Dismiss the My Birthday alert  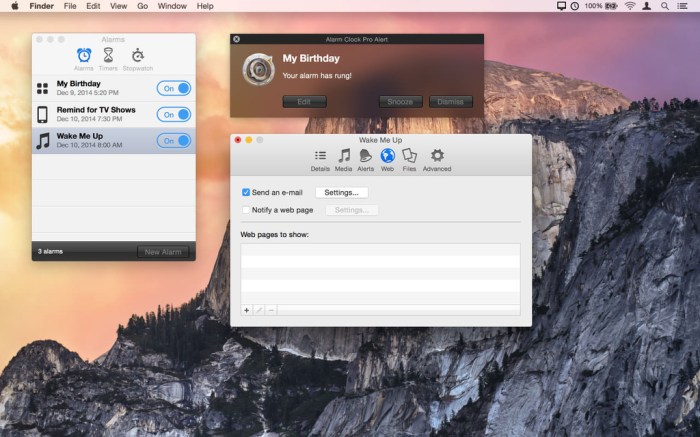pyautogui.click(x=450, y=102)
